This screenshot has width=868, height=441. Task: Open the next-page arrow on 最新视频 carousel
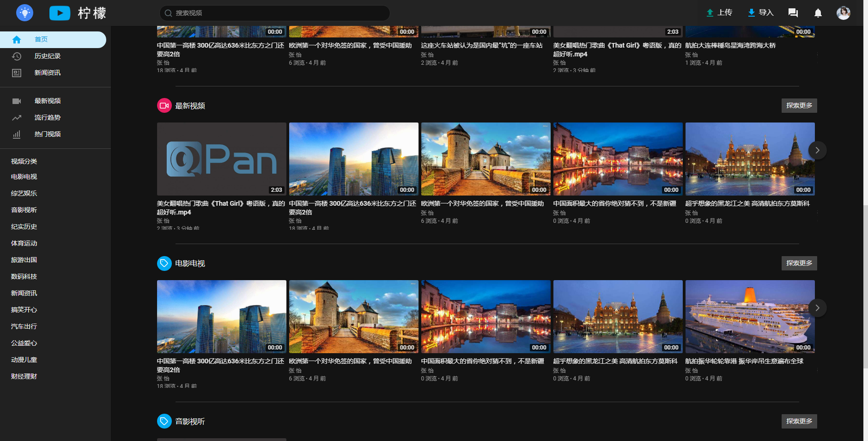(x=817, y=150)
